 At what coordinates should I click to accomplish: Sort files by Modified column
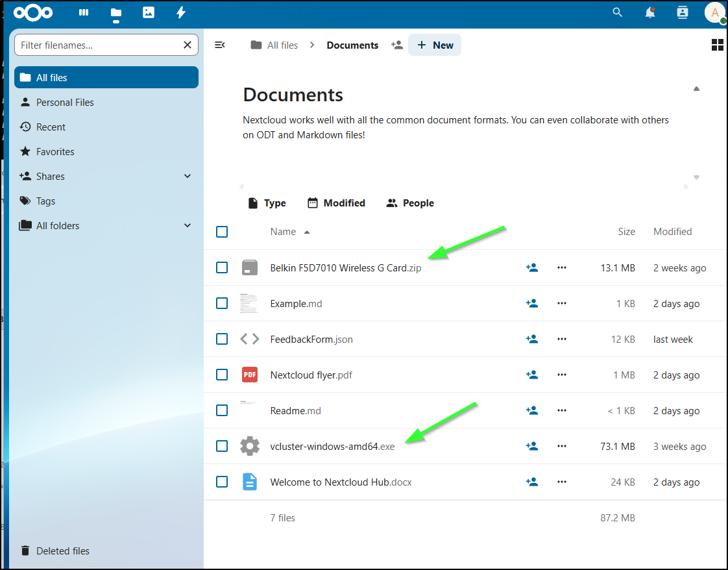672,232
